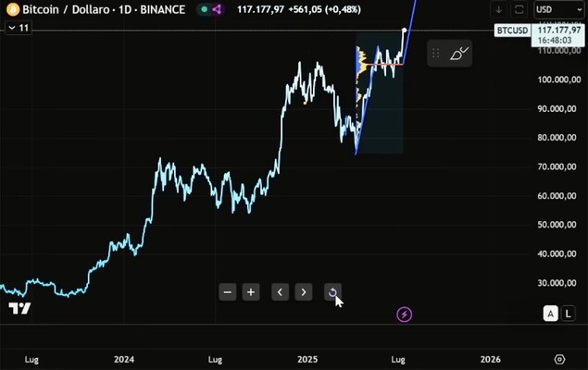The width and height of the screenshot is (588, 370).
Task: Click the 2024 label on time axis
Action: (x=124, y=360)
